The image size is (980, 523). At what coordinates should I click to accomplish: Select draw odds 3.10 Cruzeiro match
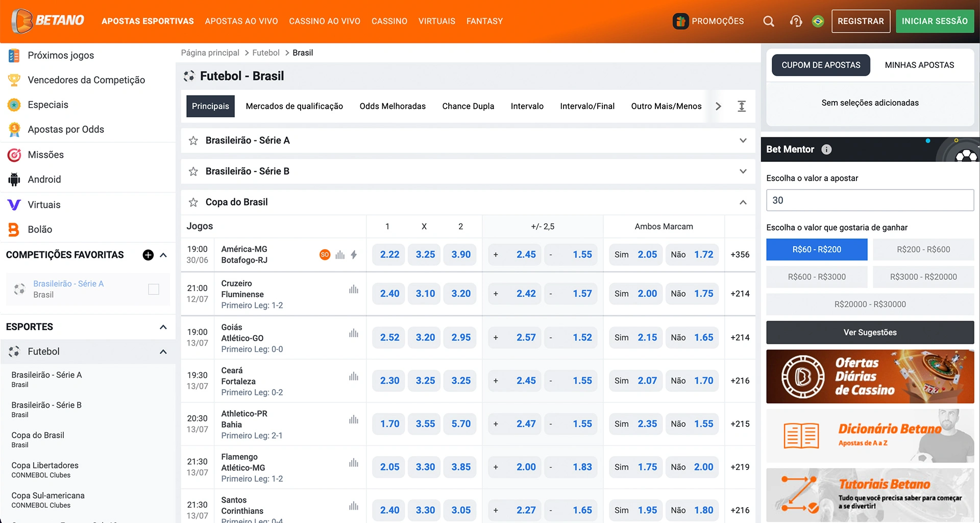point(425,294)
